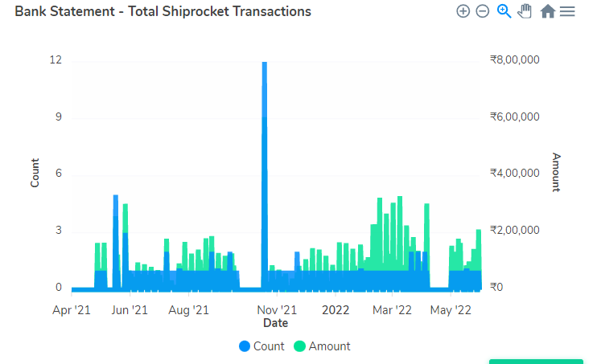597x364 pixels.
Task: Click the Mar '22 date axis label
Action: tap(392, 310)
